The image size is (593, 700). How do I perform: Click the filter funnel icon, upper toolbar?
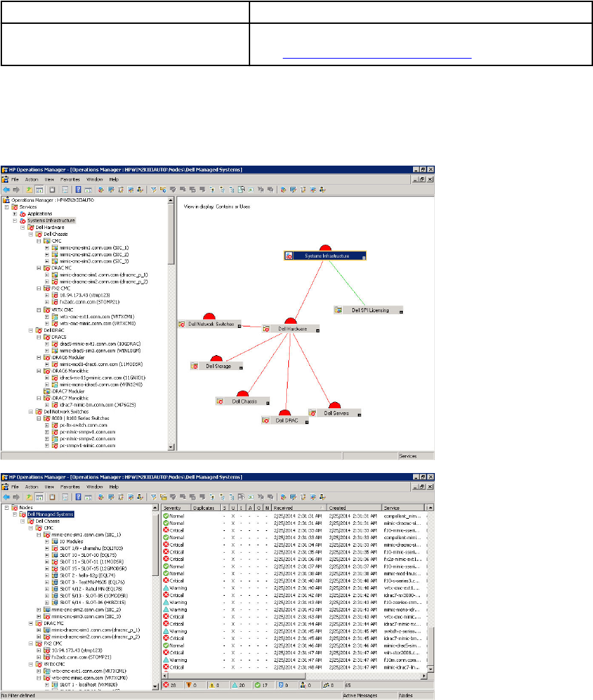tap(153, 189)
